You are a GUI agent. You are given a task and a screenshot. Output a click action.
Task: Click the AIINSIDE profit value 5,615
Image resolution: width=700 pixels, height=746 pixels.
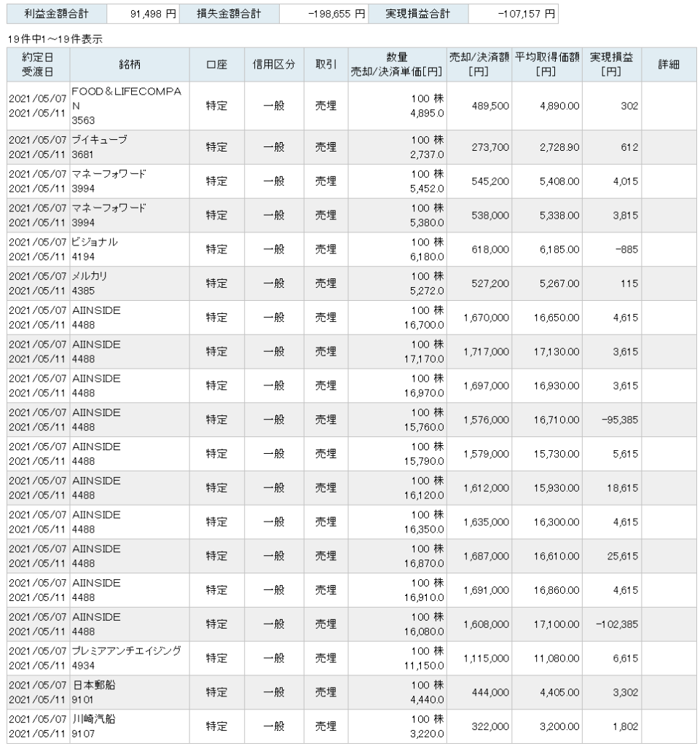click(x=626, y=455)
